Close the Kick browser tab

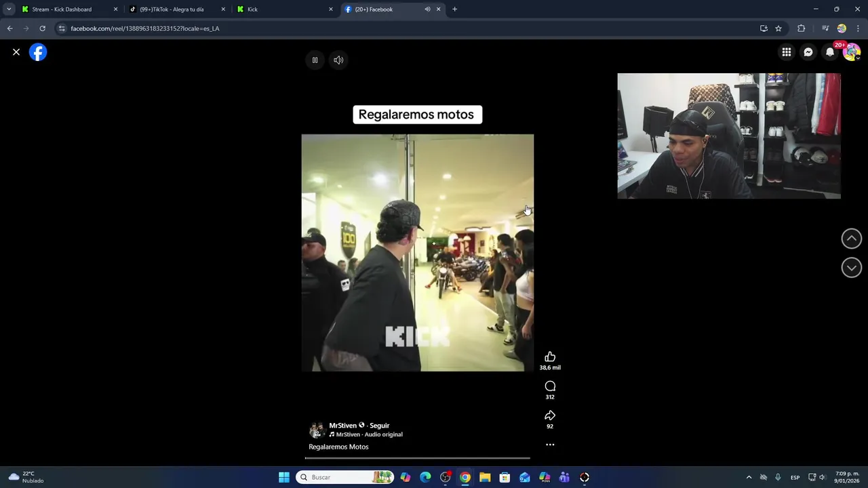pos(331,9)
